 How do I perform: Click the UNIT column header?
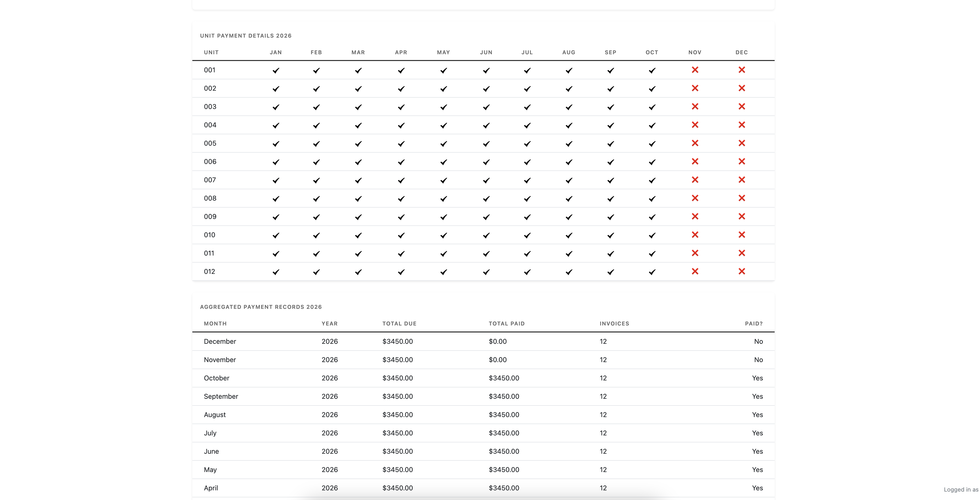(211, 53)
